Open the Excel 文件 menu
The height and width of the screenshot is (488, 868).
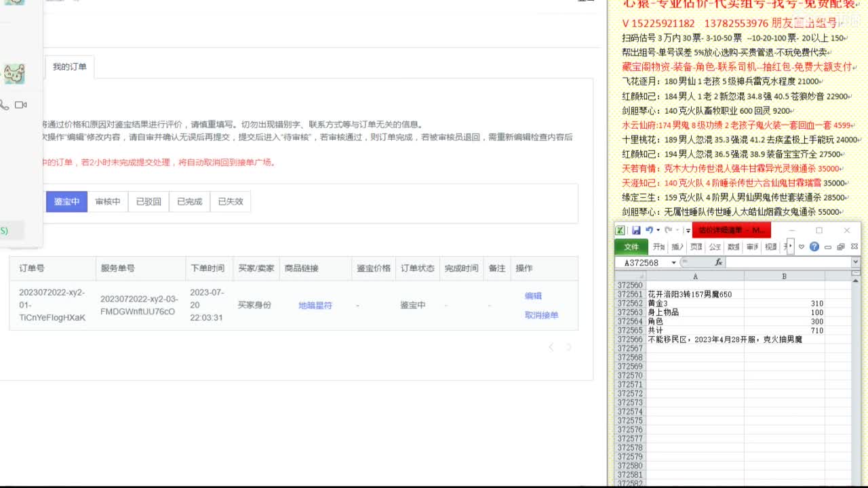[631, 245]
